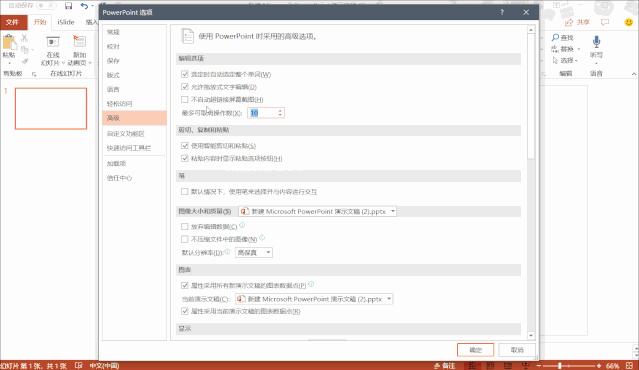This screenshot has width=639, height=370.
Task: Click the 66% zoom level
Action: [x=612, y=366]
